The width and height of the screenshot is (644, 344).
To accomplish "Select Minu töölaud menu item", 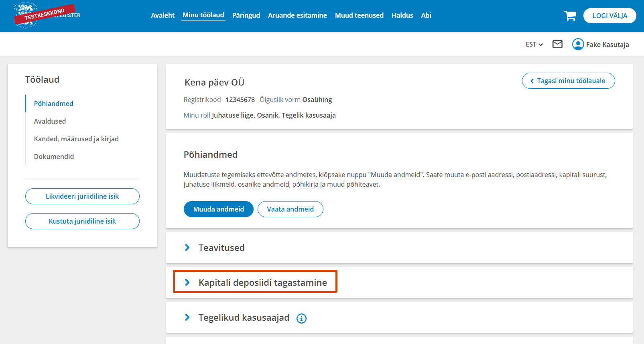I will pos(203,15).
